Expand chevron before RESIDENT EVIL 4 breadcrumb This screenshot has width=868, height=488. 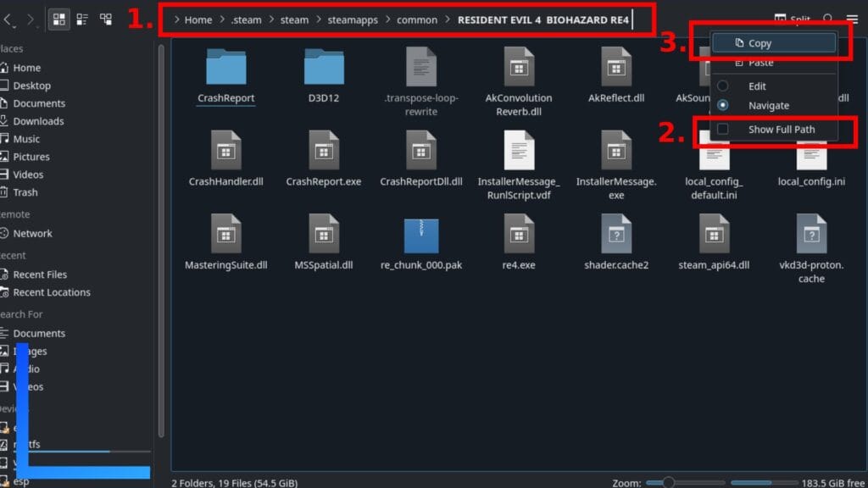click(448, 19)
